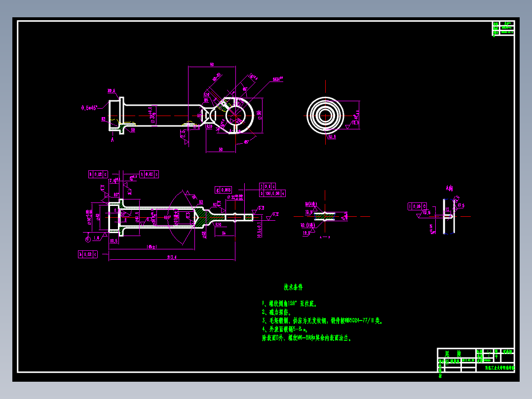The width and height of the screenshot is (532, 399).
Task: Select the concentric circles end view
Action: [325, 116]
